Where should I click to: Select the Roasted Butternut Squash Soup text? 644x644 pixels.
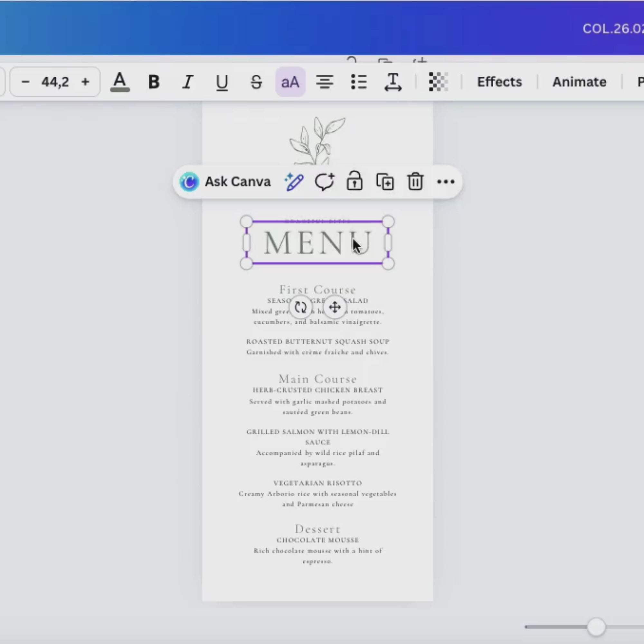[318, 341]
